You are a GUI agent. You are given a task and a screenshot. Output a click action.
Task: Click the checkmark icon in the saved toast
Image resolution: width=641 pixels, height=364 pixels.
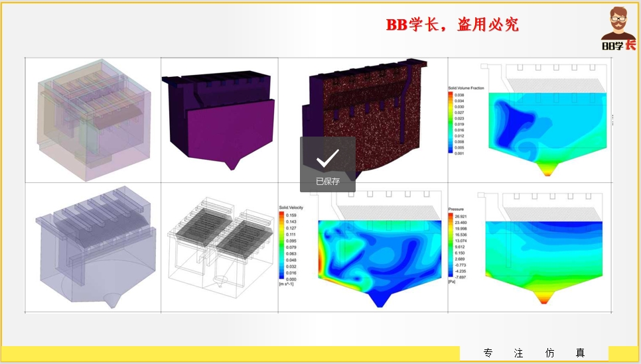328,158
